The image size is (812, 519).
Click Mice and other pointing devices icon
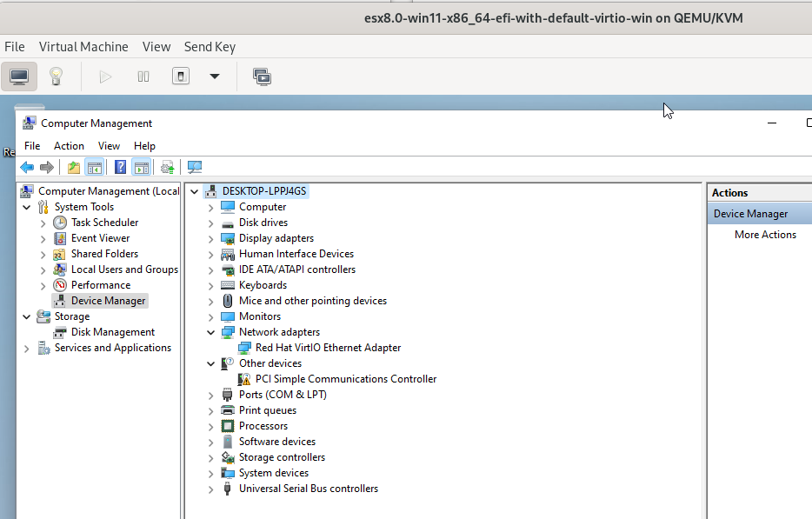pyautogui.click(x=227, y=301)
